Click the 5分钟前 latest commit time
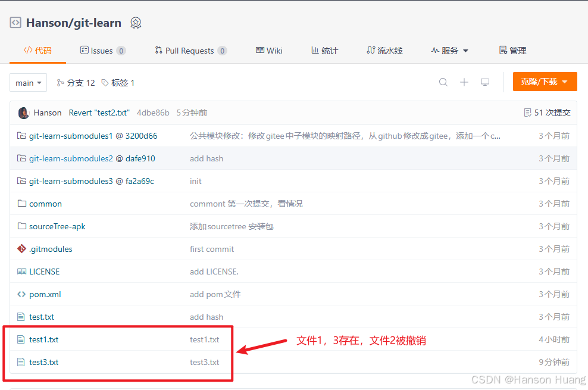 pyautogui.click(x=192, y=113)
